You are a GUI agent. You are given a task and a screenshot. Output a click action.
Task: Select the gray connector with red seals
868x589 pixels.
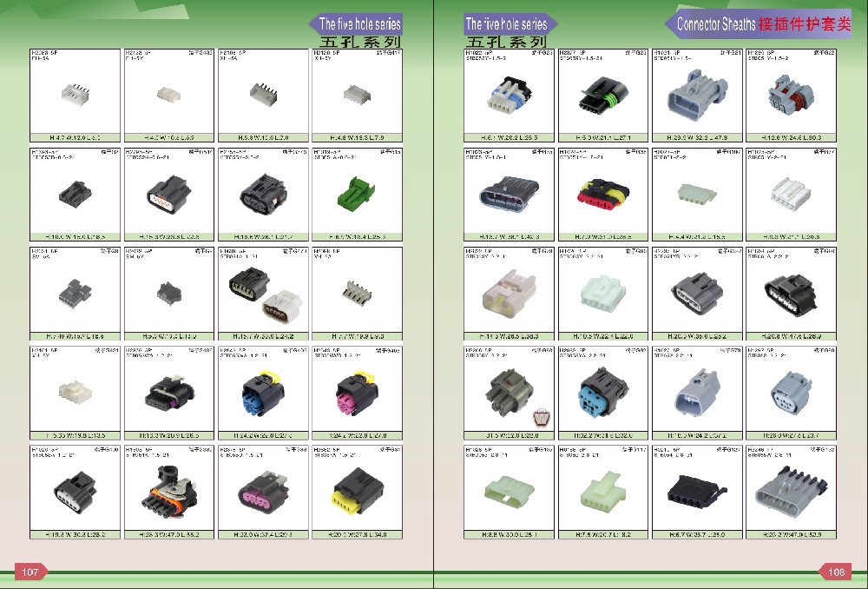792,94
